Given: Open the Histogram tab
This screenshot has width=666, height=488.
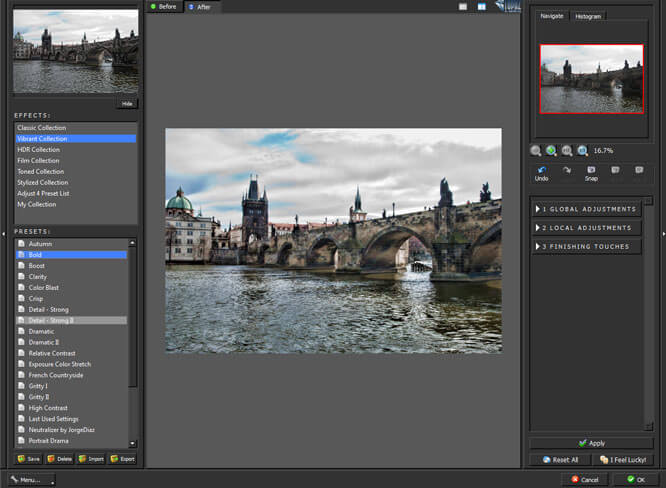Looking at the screenshot, I should (588, 16).
